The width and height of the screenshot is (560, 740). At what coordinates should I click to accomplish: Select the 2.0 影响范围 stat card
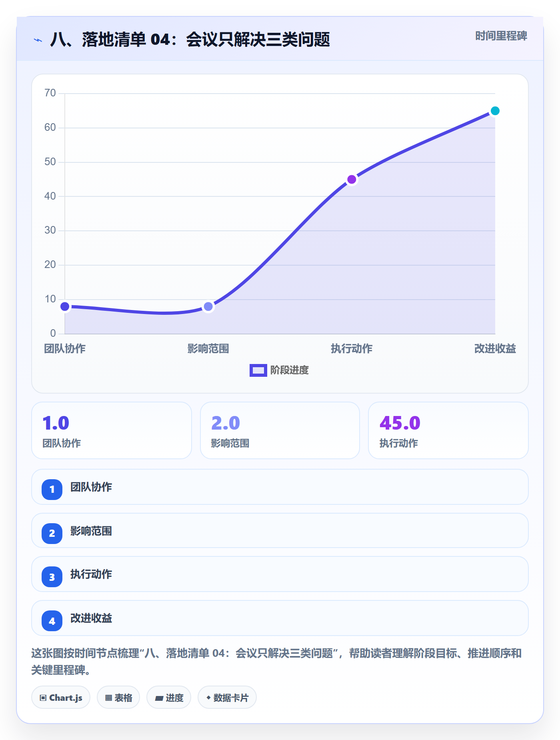coord(280,430)
